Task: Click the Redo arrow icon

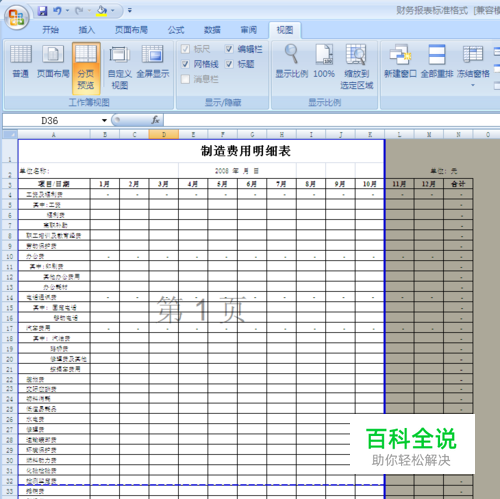Action: click(x=79, y=11)
